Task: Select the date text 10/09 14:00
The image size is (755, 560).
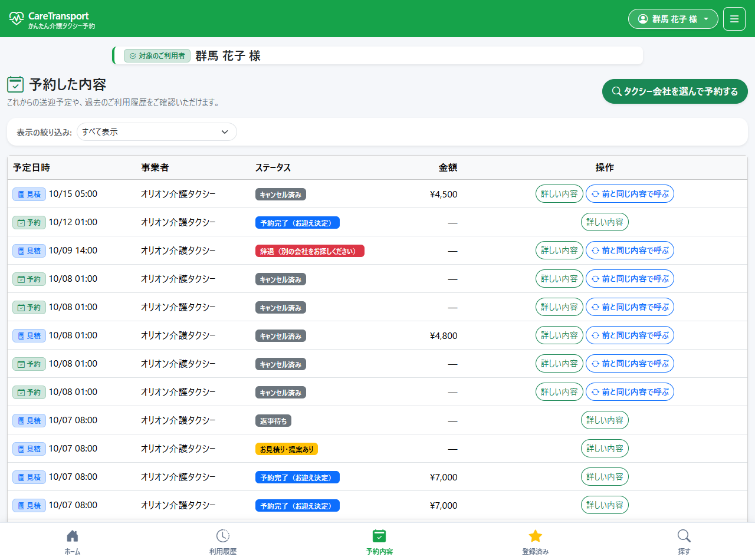Action: point(73,251)
